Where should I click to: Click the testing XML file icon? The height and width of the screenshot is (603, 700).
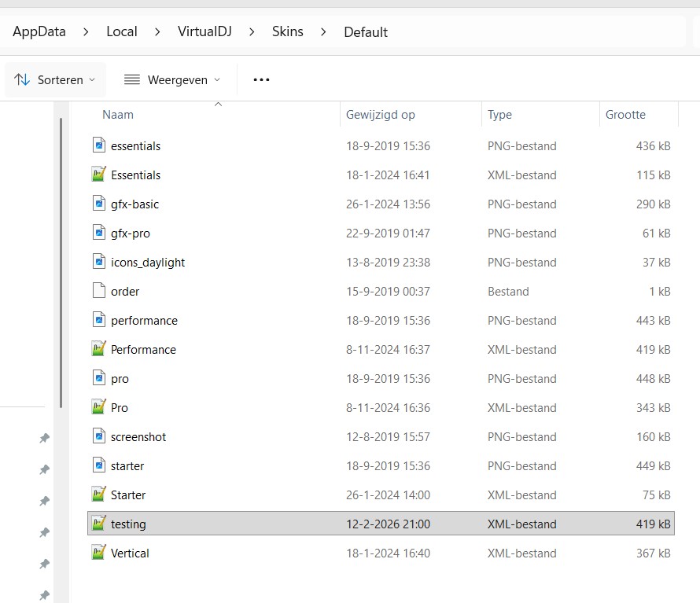click(99, 524)
